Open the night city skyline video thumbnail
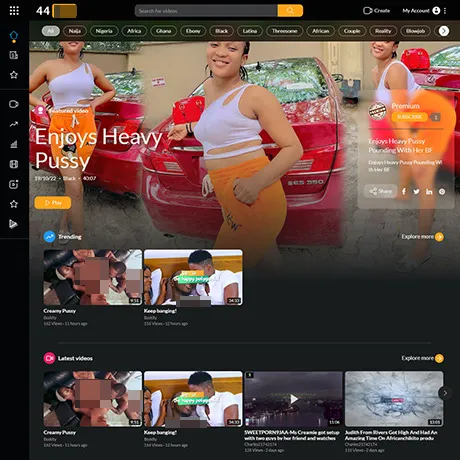The width and height of the screenshot is (460, 460). (293, 399)
